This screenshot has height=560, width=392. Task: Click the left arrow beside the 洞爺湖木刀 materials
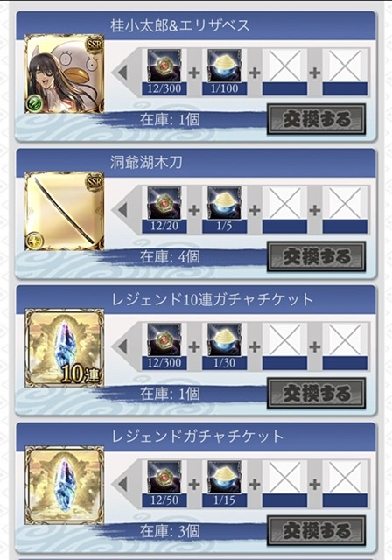point(122,210)
